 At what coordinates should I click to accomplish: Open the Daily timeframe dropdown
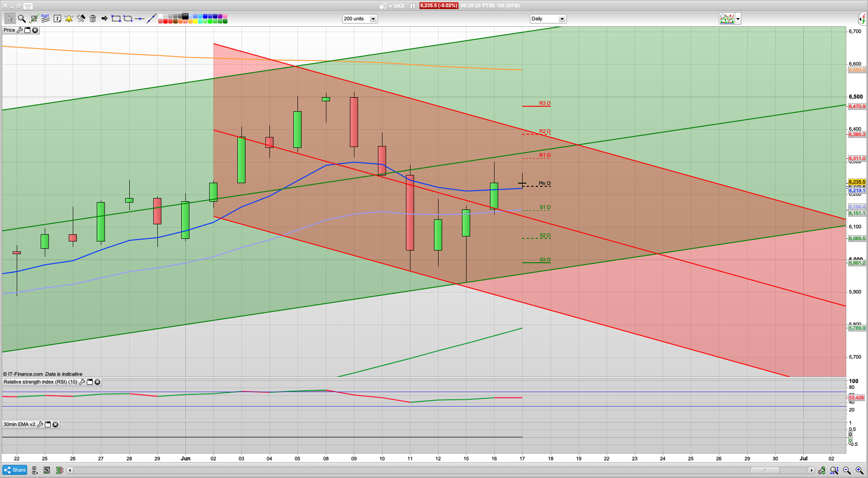coord(548,19)
